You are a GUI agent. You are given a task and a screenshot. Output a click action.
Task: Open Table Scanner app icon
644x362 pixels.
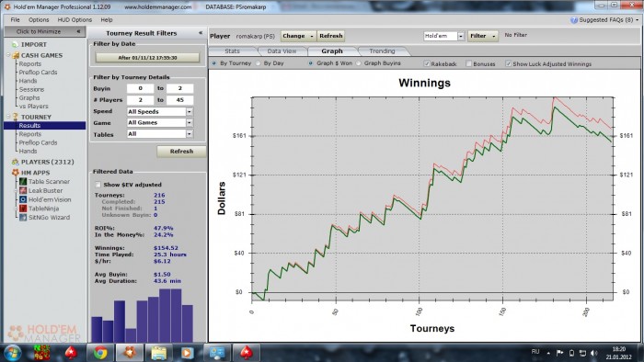[23, 181]
